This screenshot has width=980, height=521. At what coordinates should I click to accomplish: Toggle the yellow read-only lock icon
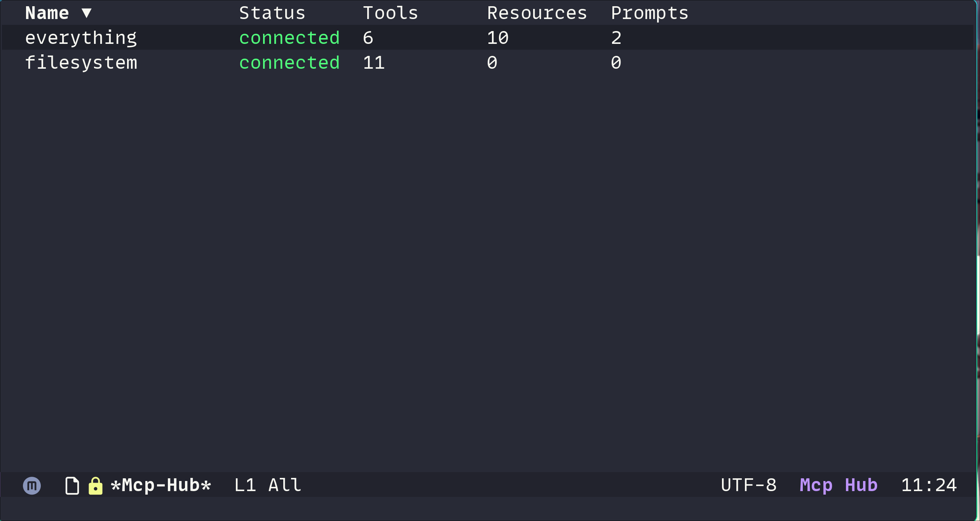pyautogui.click(x=95, y=486)
